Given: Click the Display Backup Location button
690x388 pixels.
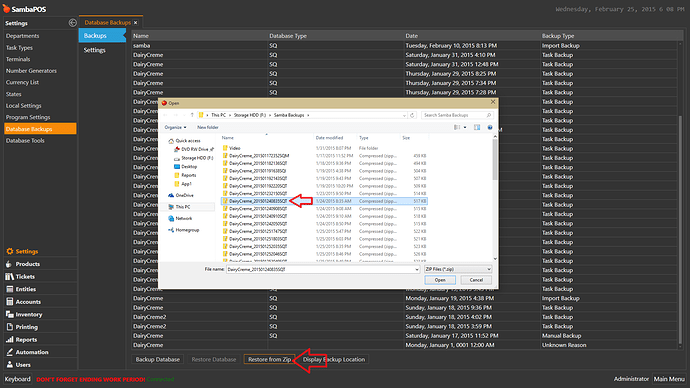Looking at the screenshot, I should (x=334, y=359).
